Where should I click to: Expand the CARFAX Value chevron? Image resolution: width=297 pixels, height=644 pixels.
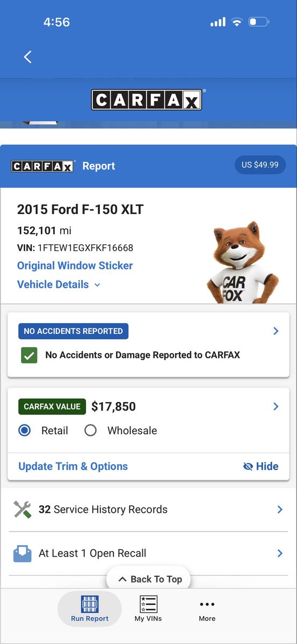pos(276,406)
